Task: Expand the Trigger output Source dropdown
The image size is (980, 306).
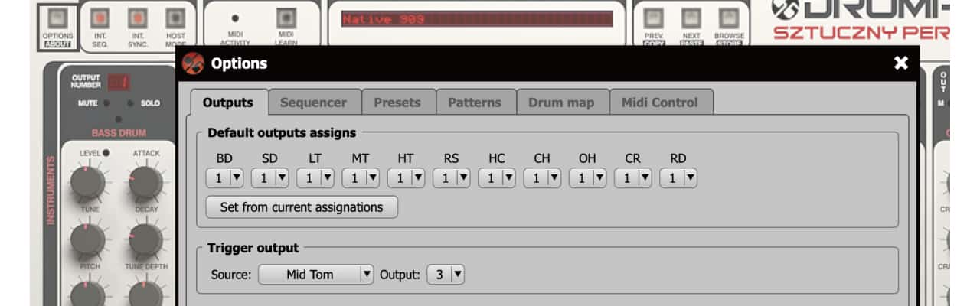Action: 315,274
